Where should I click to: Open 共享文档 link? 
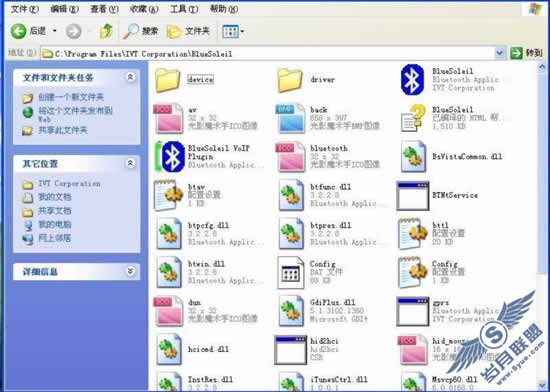[x=55, y=211]
